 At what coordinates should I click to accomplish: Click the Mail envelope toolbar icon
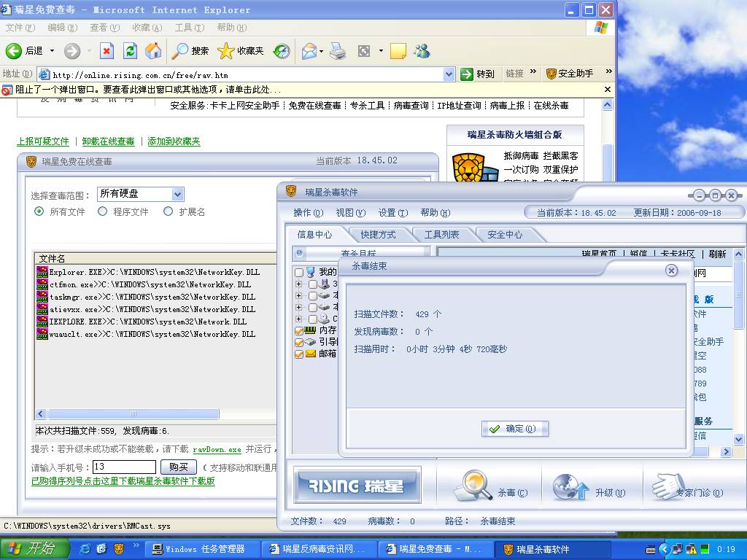[309, 50]
